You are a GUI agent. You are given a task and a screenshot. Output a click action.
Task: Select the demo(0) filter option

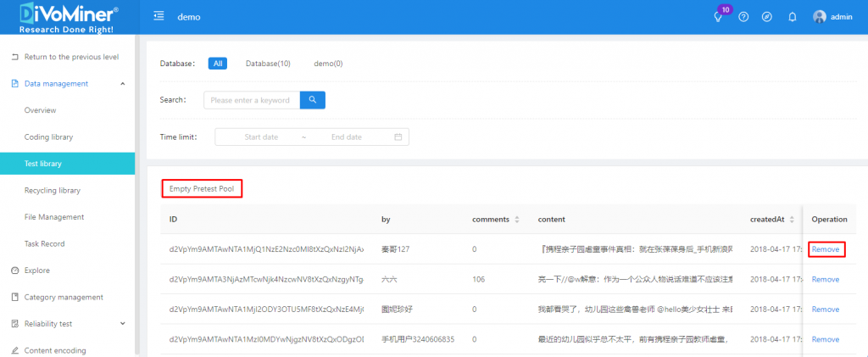(x=328, y=64)
